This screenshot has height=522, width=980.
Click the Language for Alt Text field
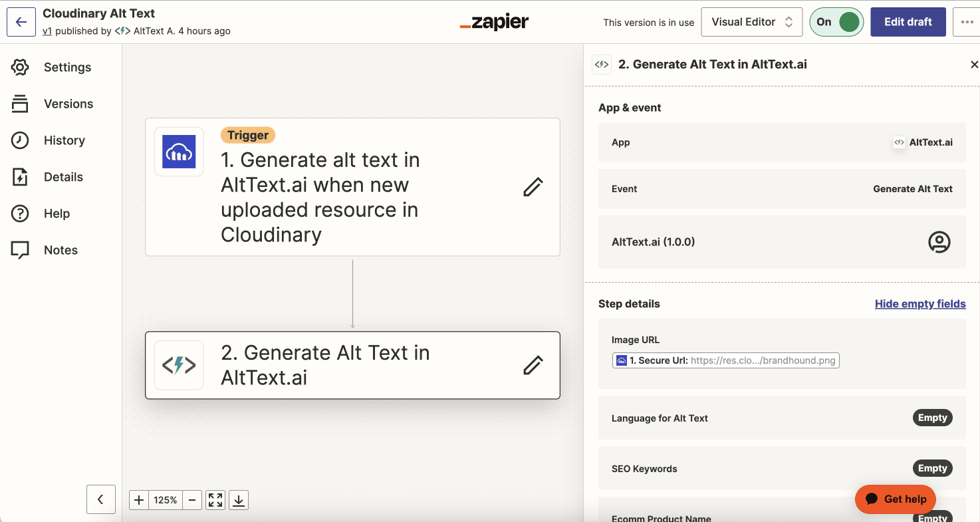(782, 418)
